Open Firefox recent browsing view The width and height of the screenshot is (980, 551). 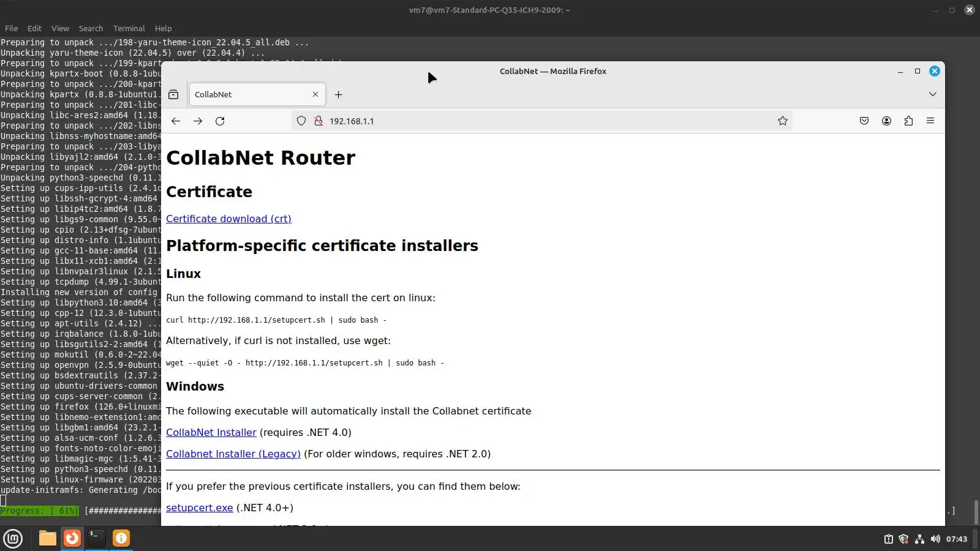pos(173,94)
